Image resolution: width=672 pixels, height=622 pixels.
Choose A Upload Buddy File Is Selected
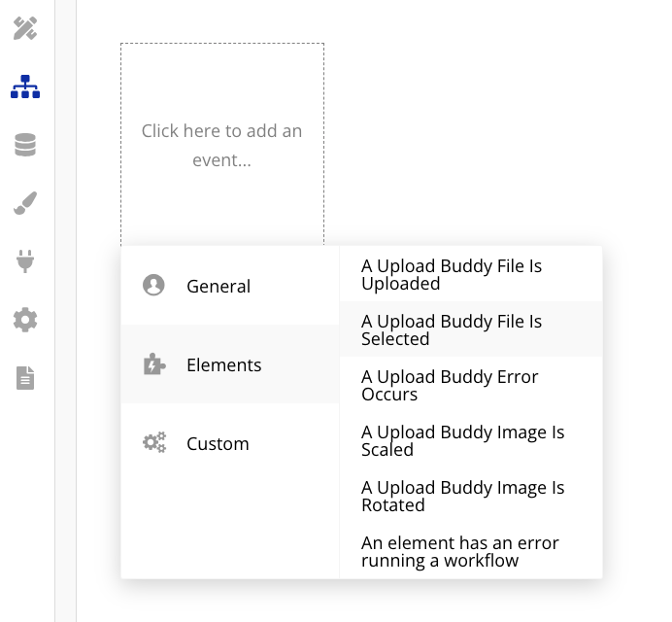point(471,329)
